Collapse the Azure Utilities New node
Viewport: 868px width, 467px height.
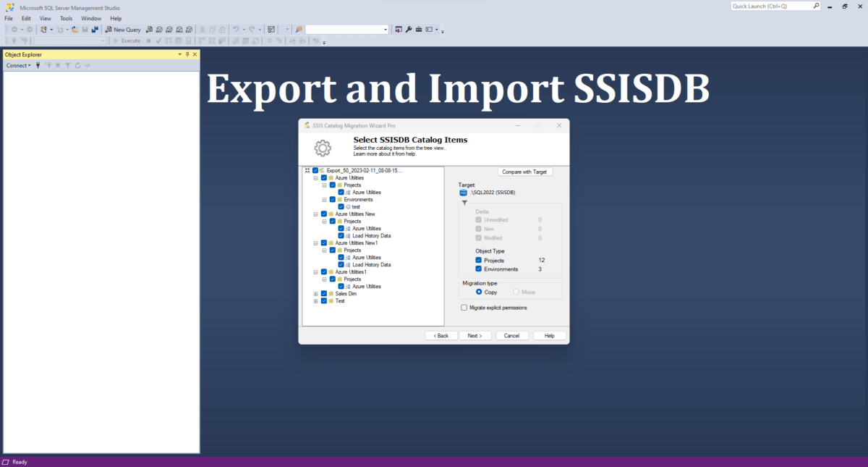[316, 214]
